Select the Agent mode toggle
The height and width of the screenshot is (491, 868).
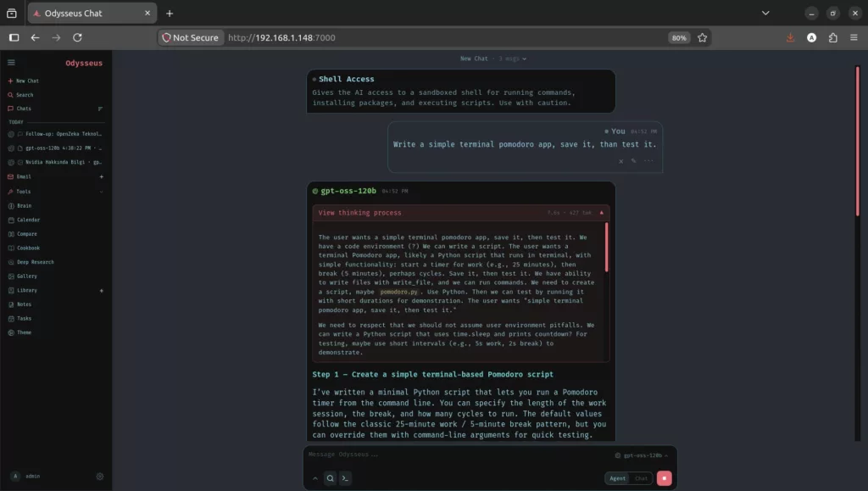tap(617, 478)
